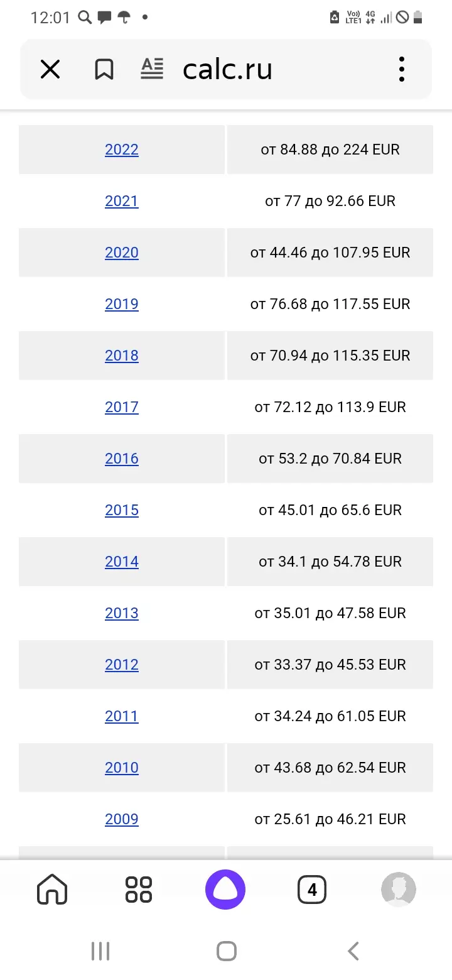Screen dimensions: 452x980
Task: Show the open tabs counter
Action: click(x=312, y=890)
